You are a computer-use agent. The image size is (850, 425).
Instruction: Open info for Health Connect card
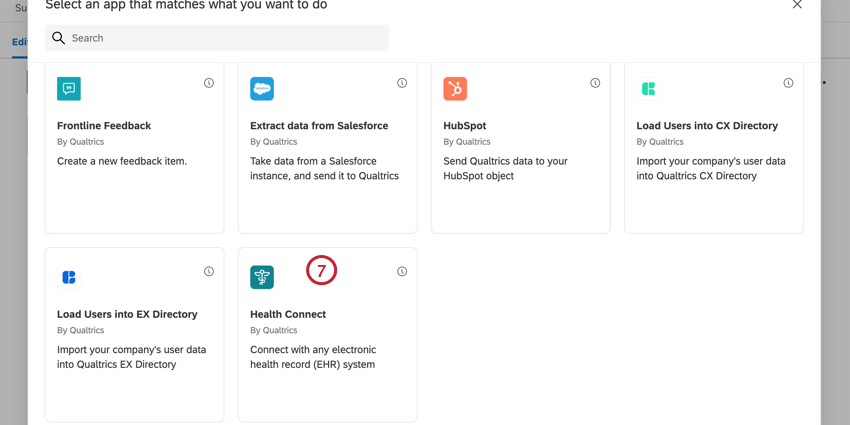[x=402, y=272]
